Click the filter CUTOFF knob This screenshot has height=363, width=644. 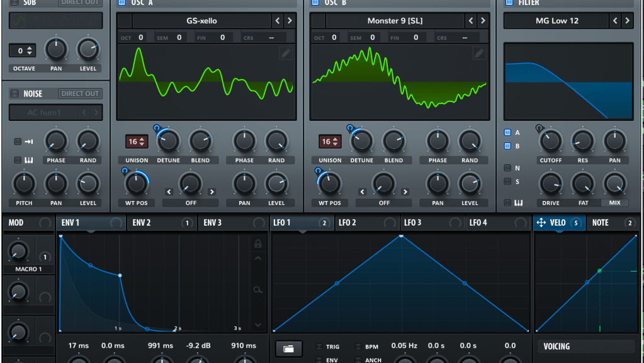tap(551, 141)
